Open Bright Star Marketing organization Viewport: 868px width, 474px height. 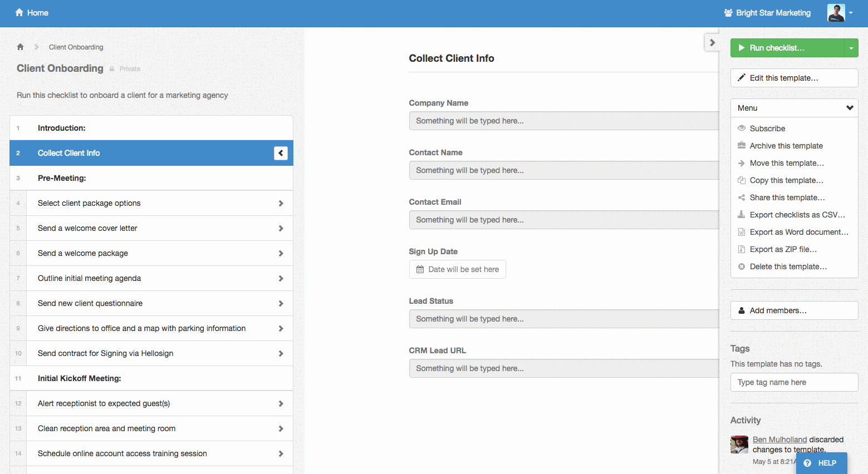click(x=767, y=13)
